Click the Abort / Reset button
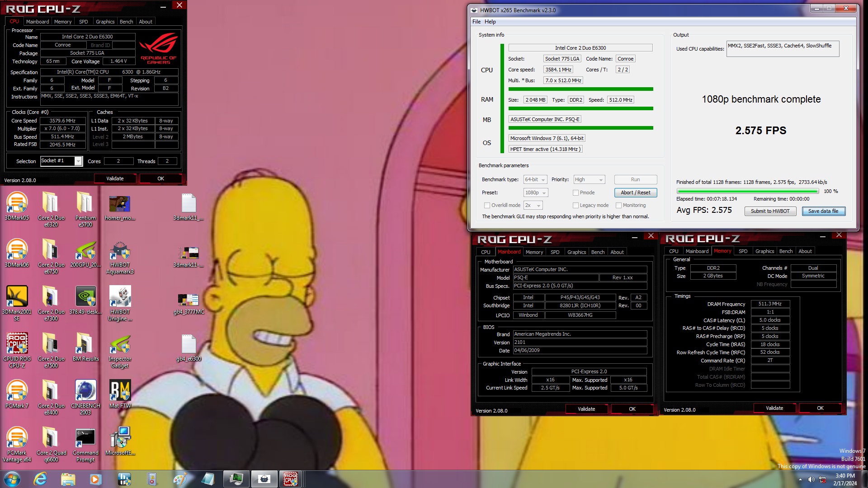Image resolution: width=868 pixels, height=488 pixels. [635, 192]
